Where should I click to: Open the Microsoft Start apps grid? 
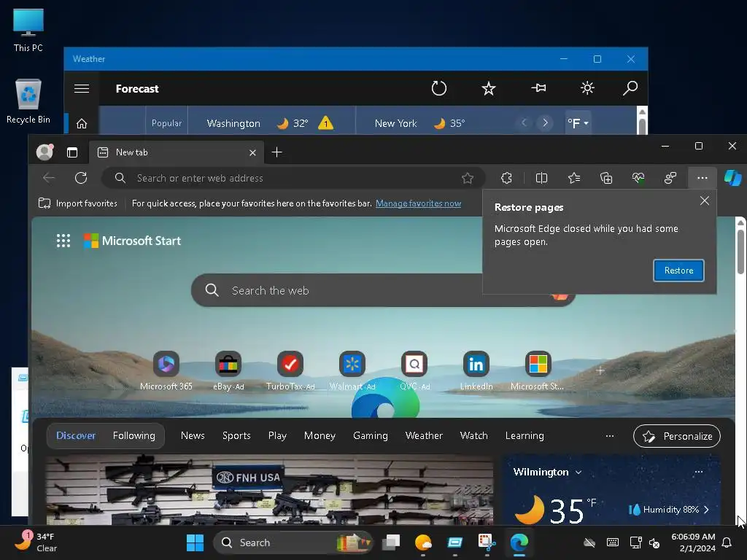pyautogui.click(x=63, y=241)
